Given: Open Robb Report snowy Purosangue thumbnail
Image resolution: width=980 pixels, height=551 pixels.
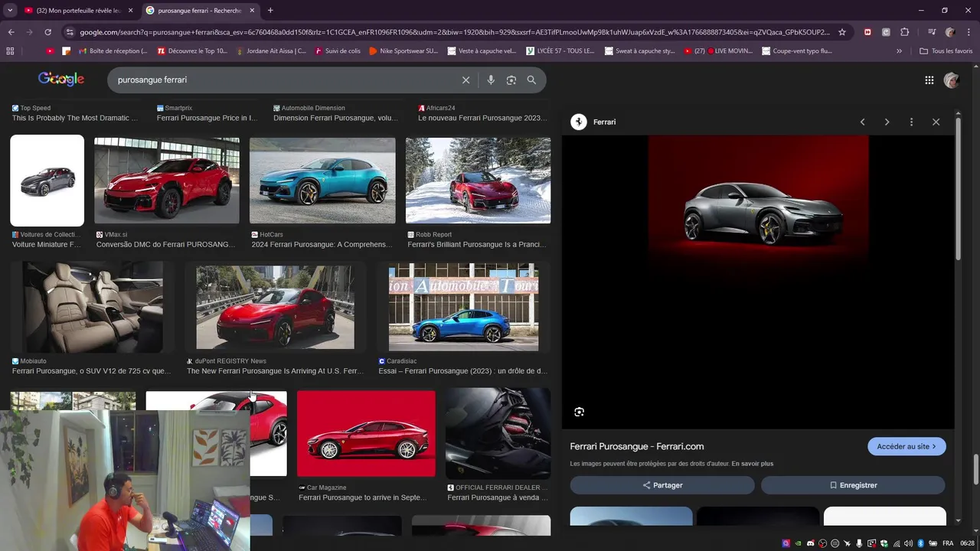Looking at the screenshot, I should click(478, 181).
